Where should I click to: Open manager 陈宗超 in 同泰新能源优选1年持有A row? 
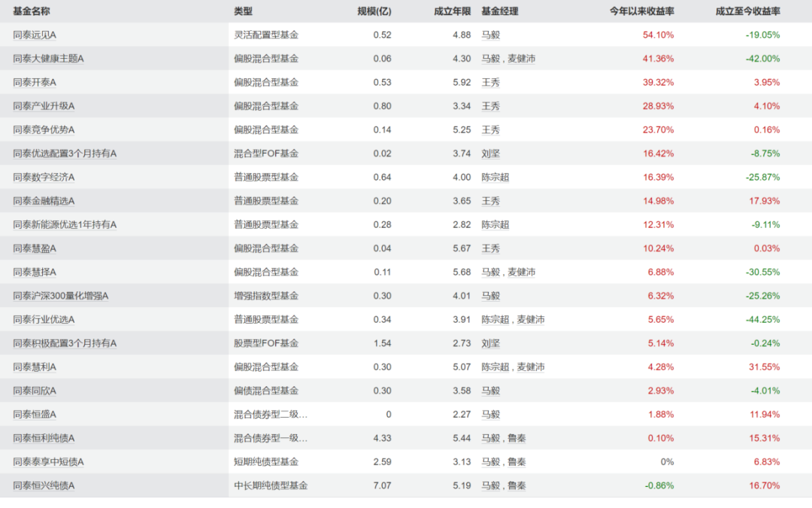[x=495, y=224]
